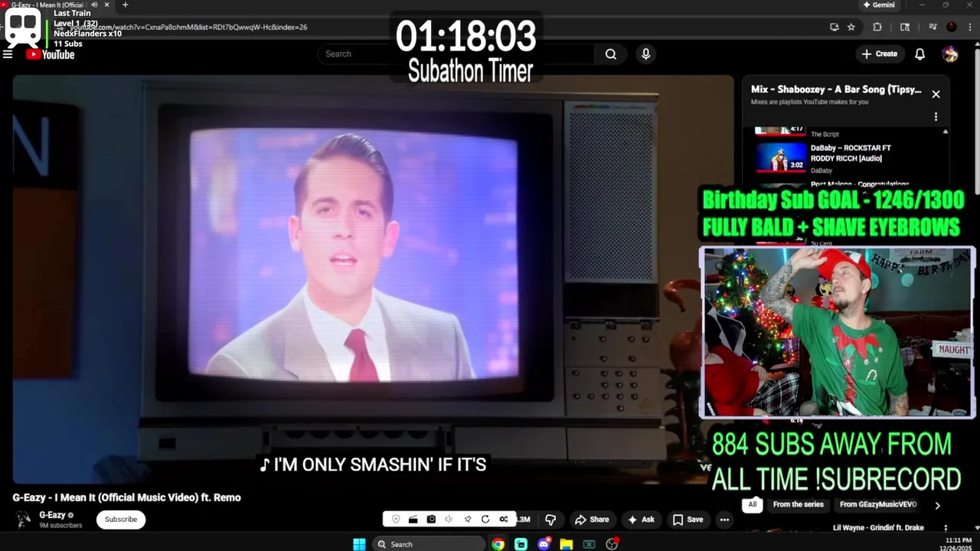The width and height of the screenshot is (980, 551).
Task: Select the From GEazyMusicVEVO chip
Action: (878, 504)
